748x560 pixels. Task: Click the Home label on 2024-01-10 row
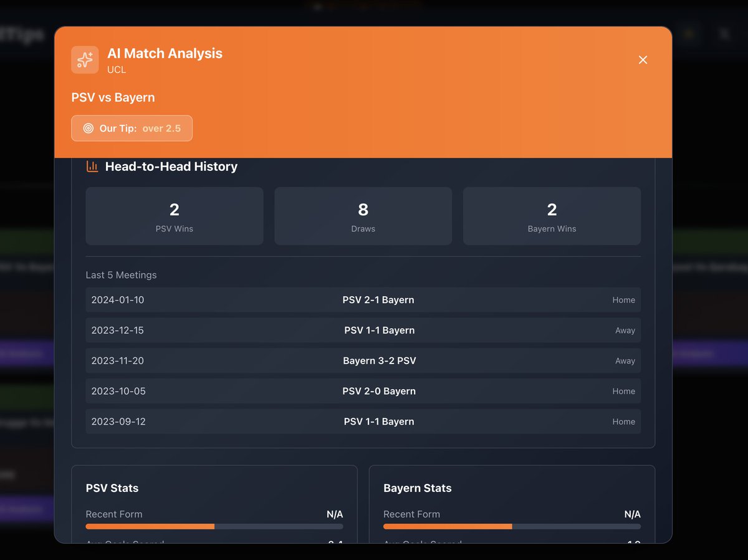click(623, 300)
